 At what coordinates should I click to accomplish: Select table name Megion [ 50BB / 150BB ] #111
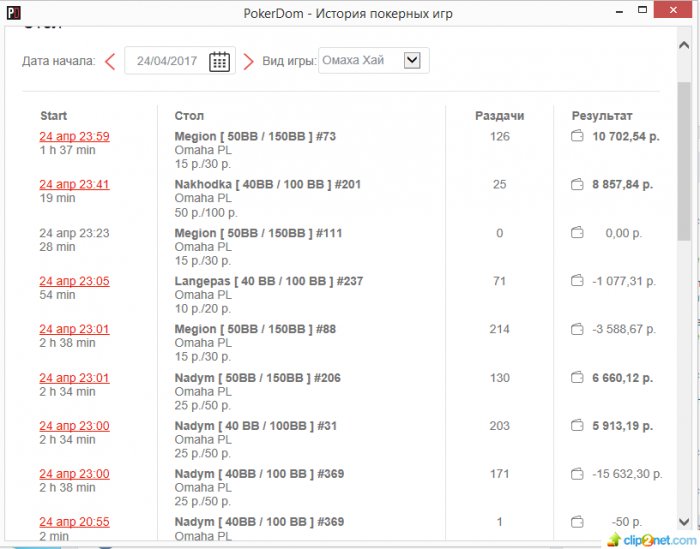tap(258, 233)
